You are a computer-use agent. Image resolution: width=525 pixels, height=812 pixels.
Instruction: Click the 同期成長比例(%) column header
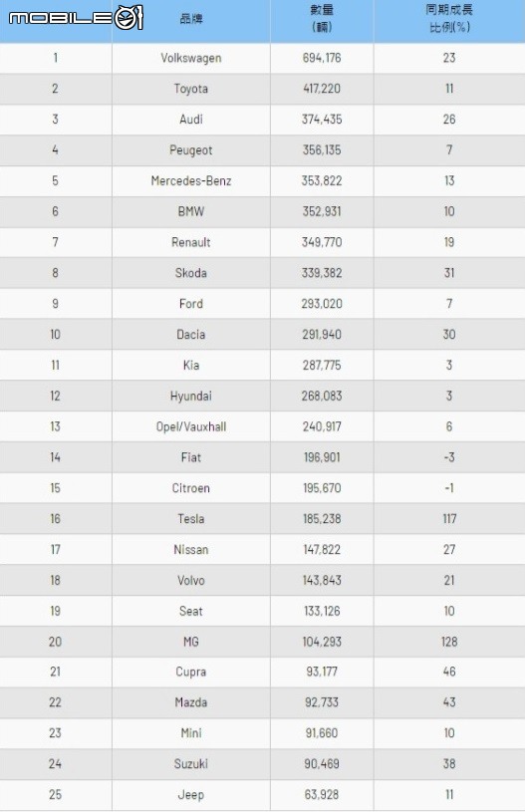tap(449, 19)
